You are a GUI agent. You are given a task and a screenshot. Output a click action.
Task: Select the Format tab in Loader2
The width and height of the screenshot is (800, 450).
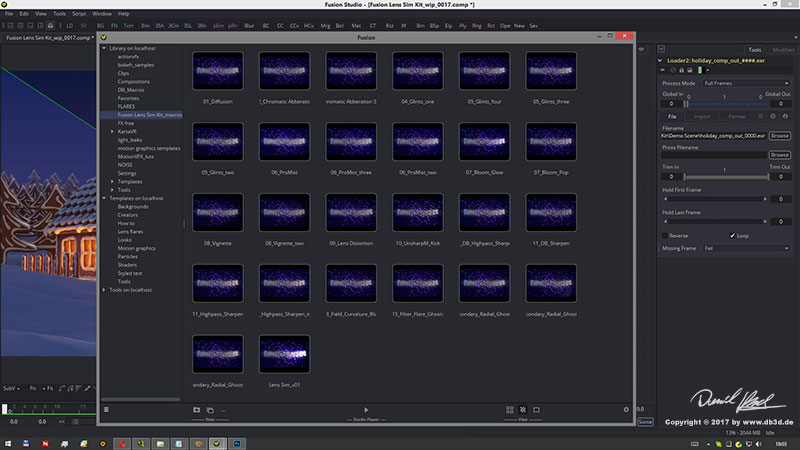736,116
